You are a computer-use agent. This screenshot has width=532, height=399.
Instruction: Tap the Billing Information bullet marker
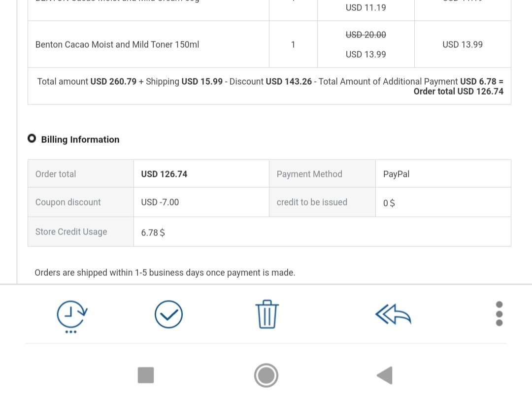tap(32, 139)
